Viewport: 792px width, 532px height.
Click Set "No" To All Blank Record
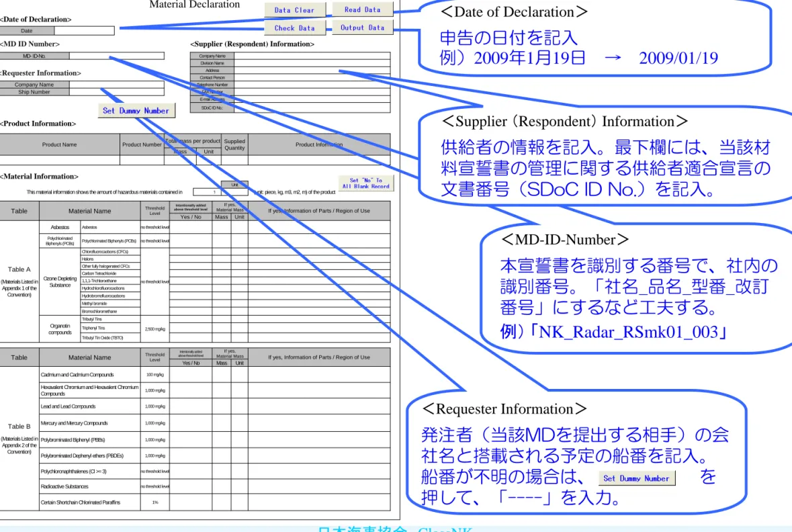[x=366, y=183]
